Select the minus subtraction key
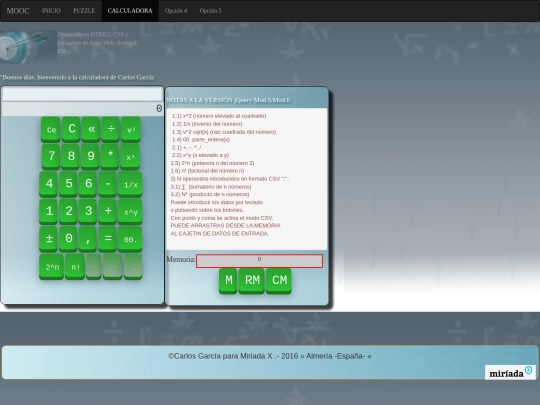This screenshot has width=540, height=405. click(107, 184)
